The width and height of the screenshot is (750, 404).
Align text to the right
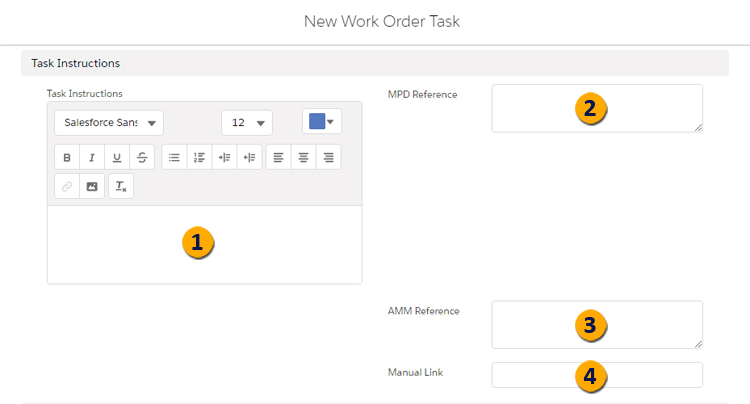click(x=329, y=157)
